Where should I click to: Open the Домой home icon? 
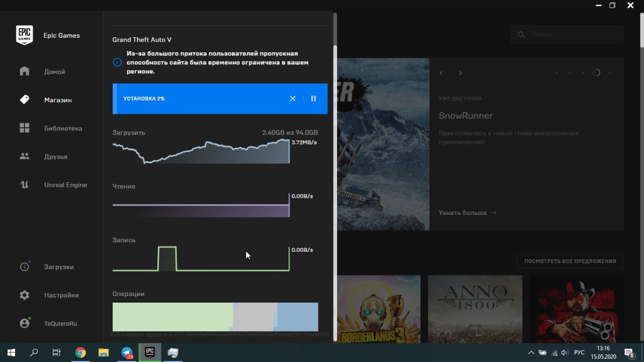pos(24,71)
